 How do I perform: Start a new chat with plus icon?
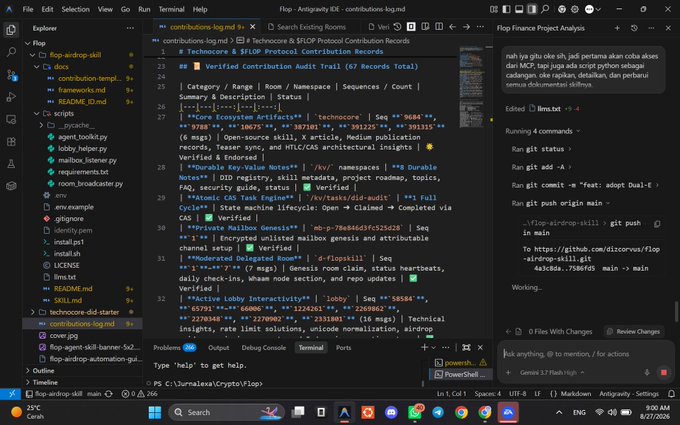617,28
